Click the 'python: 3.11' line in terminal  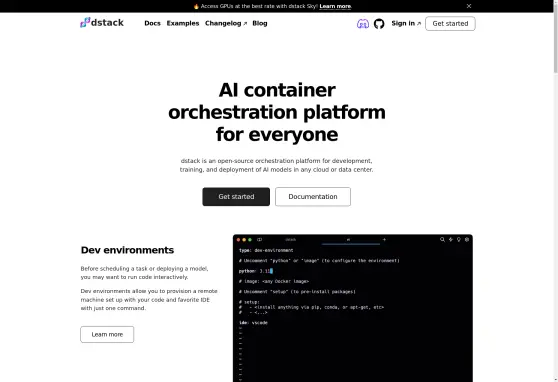tap(256, 271)
